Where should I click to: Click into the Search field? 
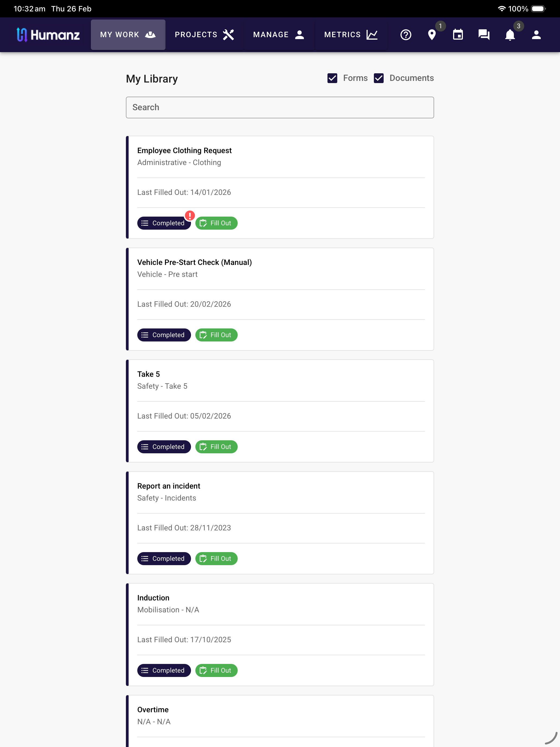click(x=280, y=107)
